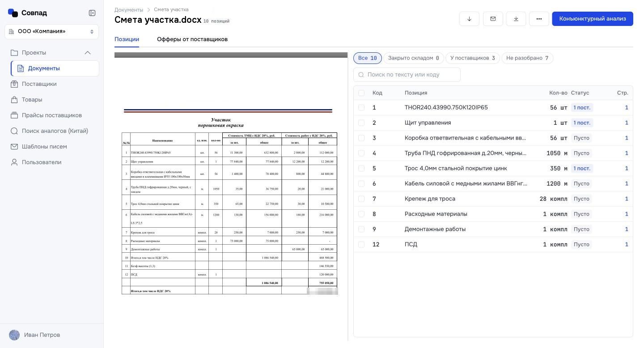Open page link for Демонтажные работы row

(627, 229)
